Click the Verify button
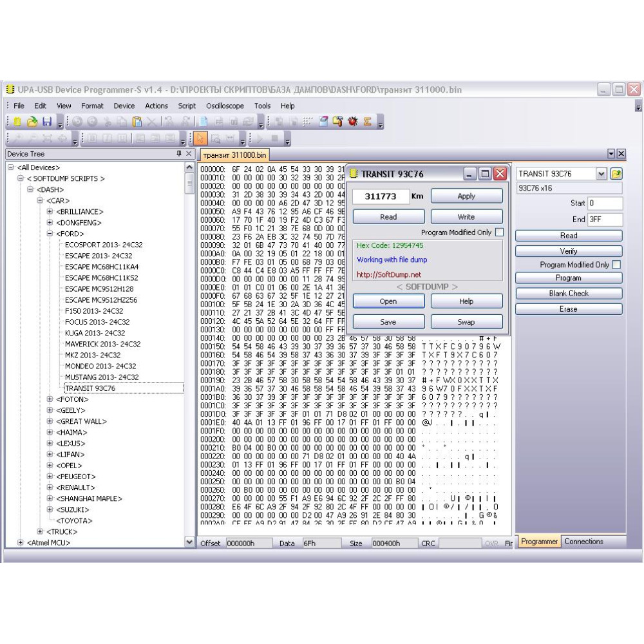This screenshot has width=644, height=644. pyautogui.click(x=569, y=251)
